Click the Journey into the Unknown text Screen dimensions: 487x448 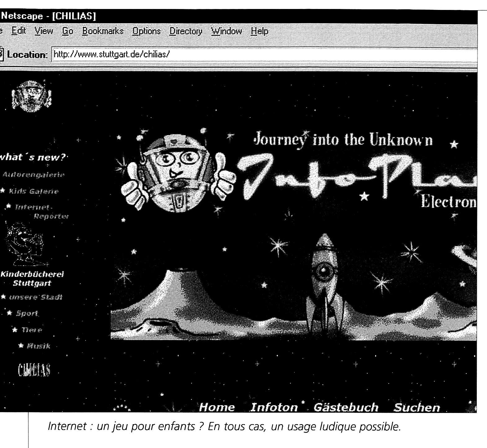click(343, 140)
